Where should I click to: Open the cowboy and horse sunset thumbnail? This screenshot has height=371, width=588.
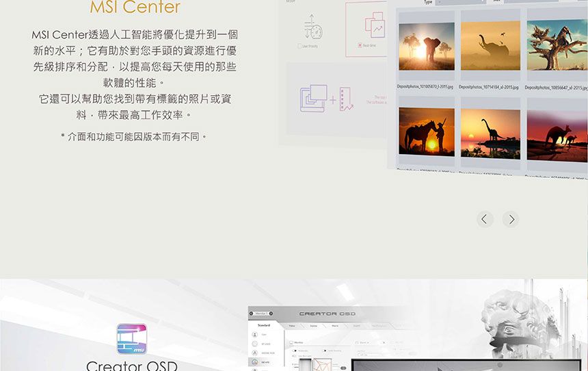(x=427, y=131)
